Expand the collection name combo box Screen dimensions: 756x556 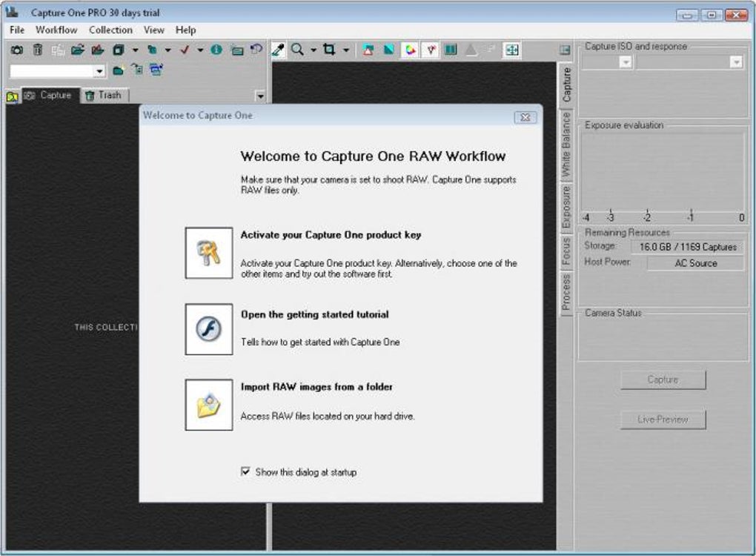(99, 71)
